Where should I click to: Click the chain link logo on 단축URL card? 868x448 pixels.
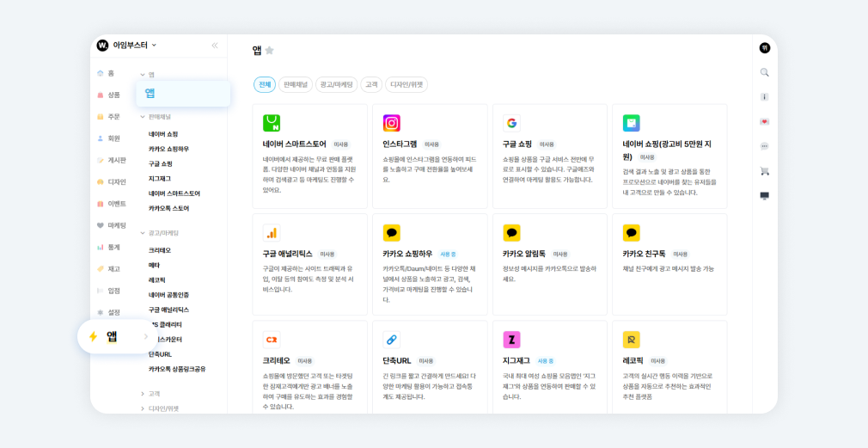pyautogui.click(x=391, y=340)
